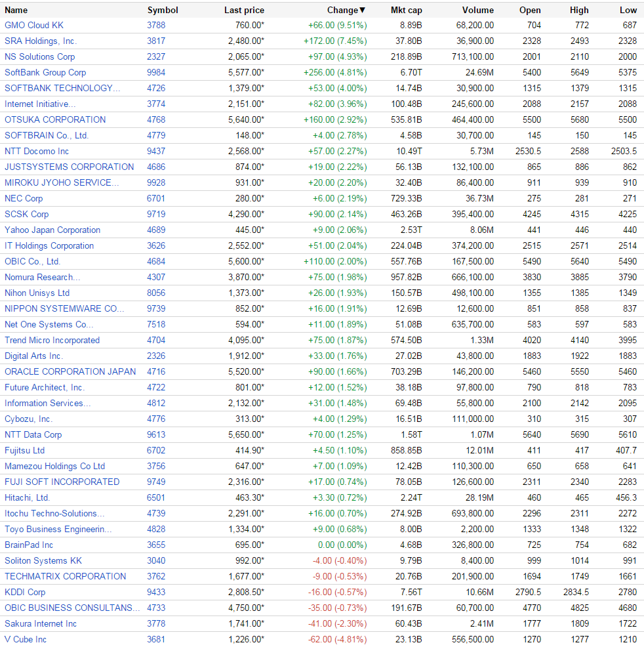Sort by the Symbol column header
Viewport: 644px width, 647px height.
pos(163,10)
